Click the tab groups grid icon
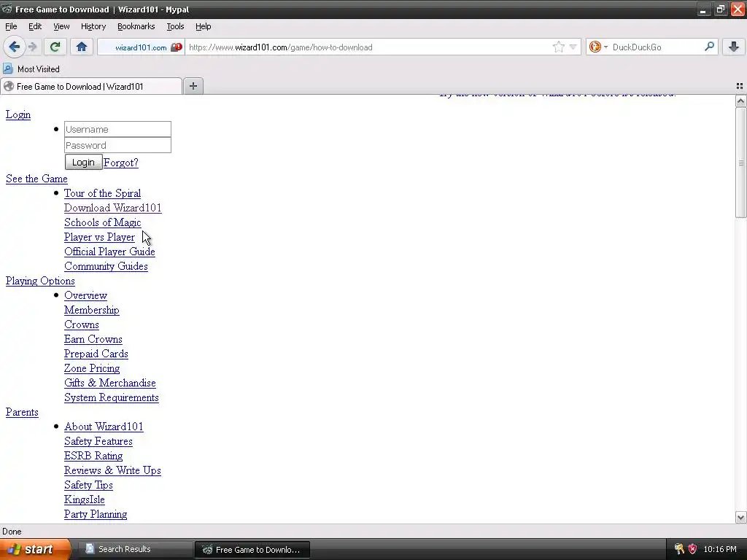747x560 pixels. (x=740, y=86)
